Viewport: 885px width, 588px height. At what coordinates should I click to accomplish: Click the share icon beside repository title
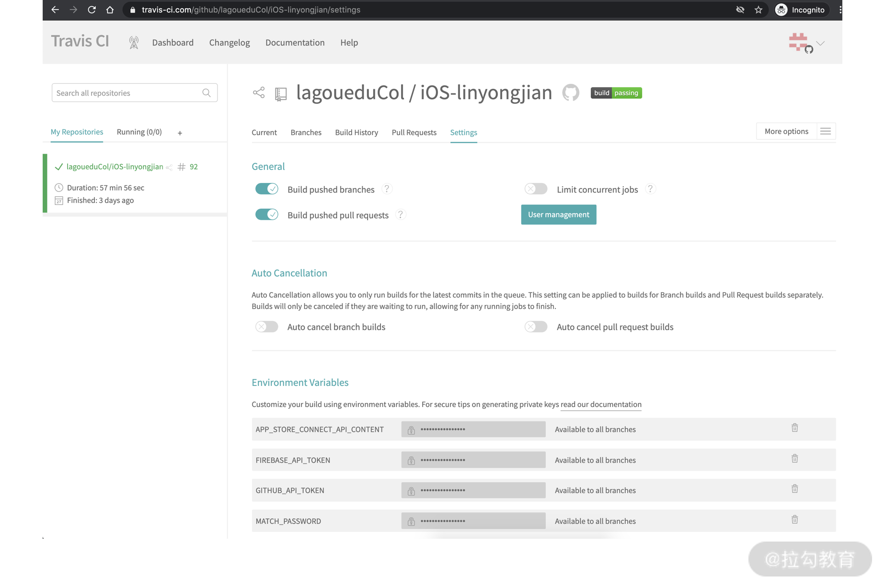click(259, 92)
